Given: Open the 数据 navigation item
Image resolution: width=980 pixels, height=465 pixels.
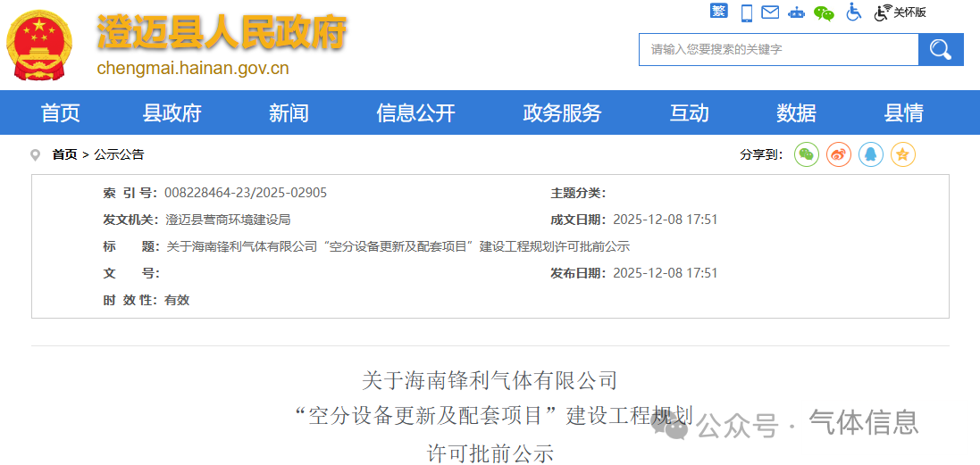Looking at the screenshot, I should coord(796,113).
